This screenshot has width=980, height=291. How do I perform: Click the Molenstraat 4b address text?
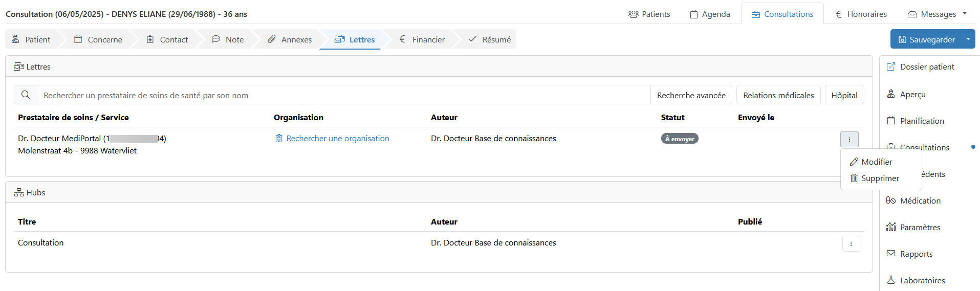(77, 151)
